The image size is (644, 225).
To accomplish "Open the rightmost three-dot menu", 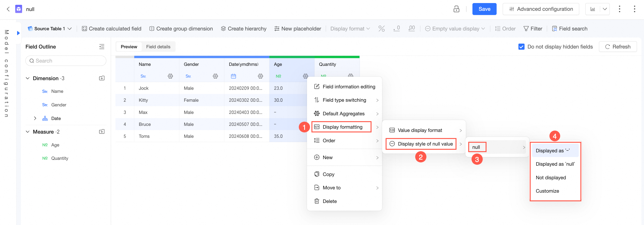I will point(634,9).
